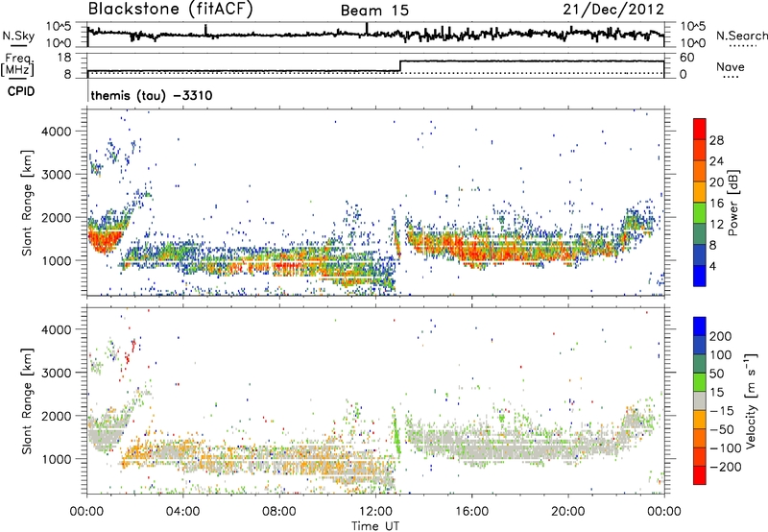The image size is (768, 532).
Task: Click 'Slant Range [km]' label of power panel
Action: (x=27, y=203)
